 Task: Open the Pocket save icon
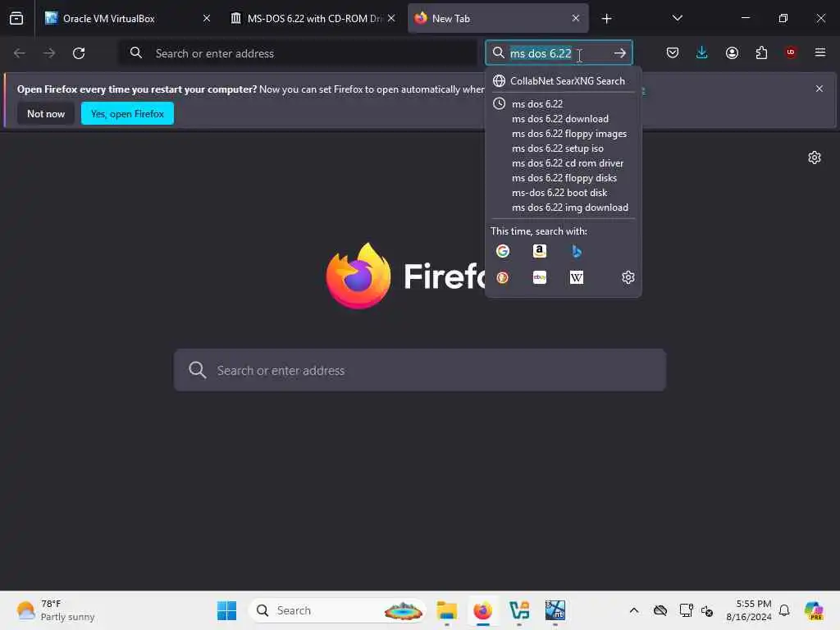tap(673, 52)
